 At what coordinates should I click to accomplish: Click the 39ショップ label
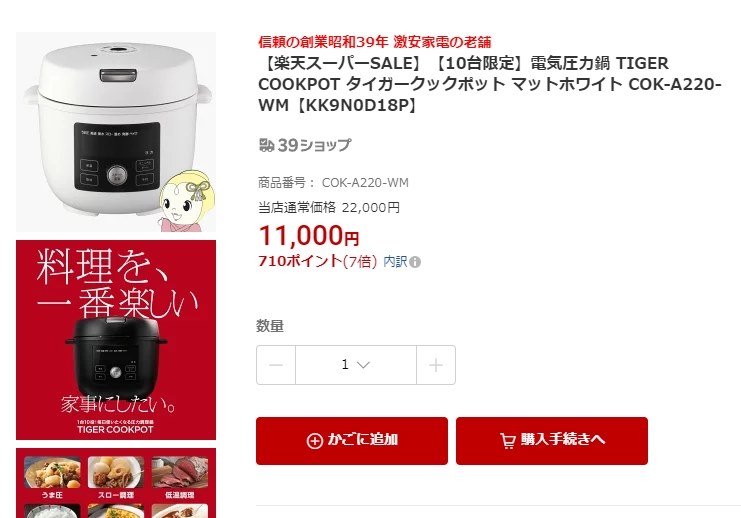click(x=314, y=145)
